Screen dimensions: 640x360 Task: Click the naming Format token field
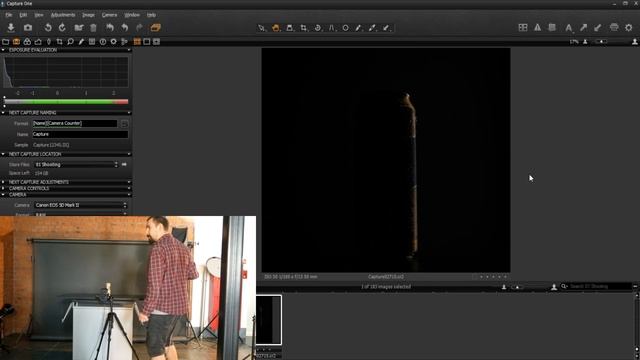[x=75, y=123]
